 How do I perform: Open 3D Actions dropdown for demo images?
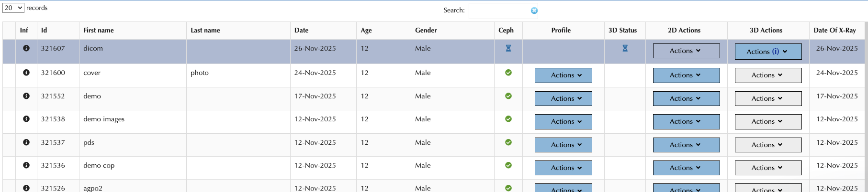768,122
